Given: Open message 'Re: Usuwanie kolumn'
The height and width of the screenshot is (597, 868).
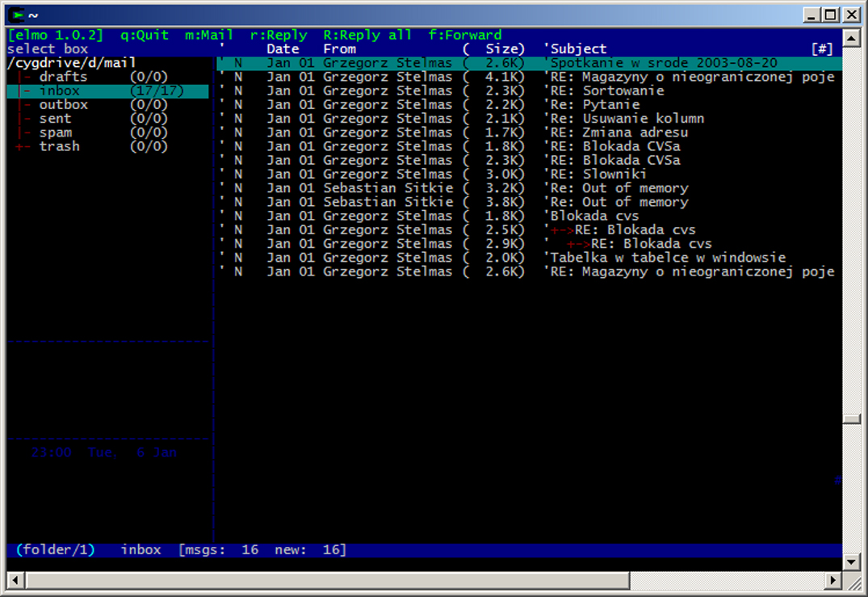Looking at the screenshot, I should (x=530, y=119).
